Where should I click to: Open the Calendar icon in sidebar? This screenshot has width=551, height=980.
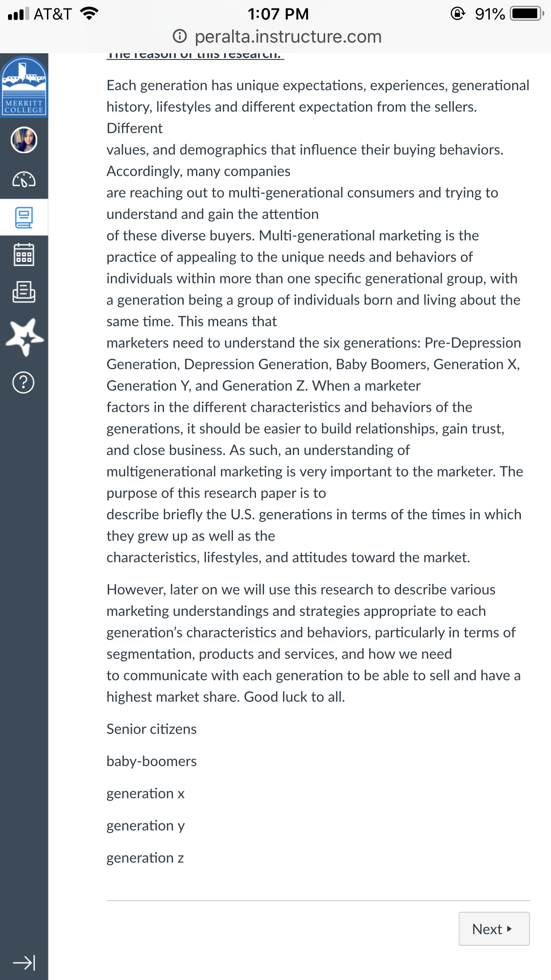coord(24,254)
